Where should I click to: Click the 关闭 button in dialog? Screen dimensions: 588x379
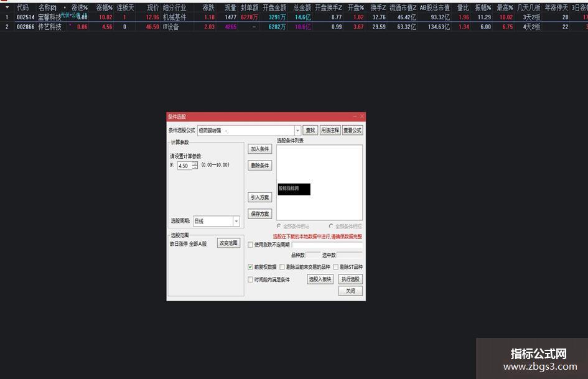[x=350, y=291]
